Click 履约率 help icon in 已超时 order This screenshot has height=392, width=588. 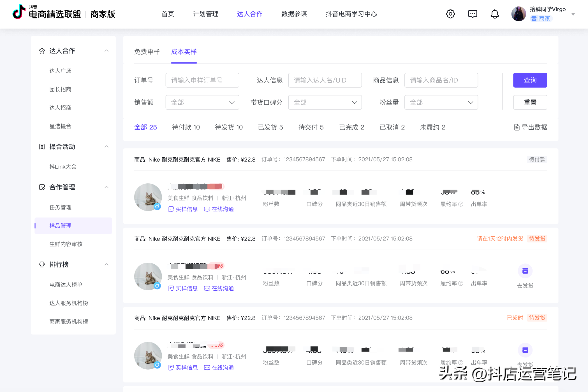coord(461,363)
